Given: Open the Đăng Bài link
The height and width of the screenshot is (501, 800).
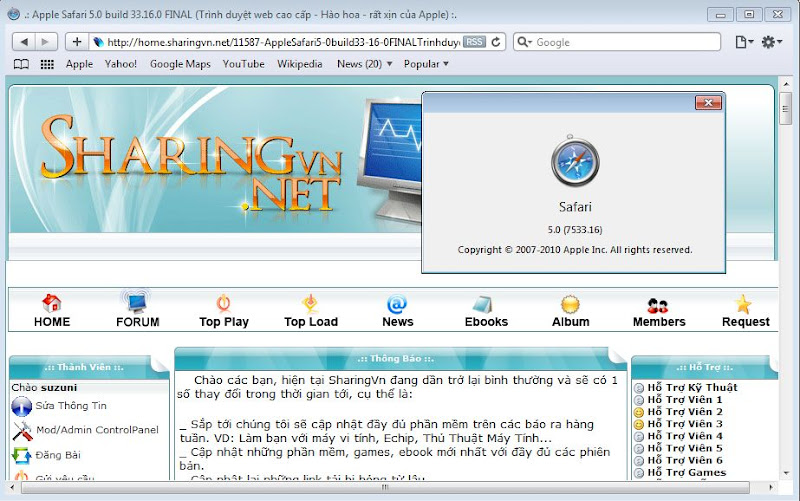Looking at the screenshot, I should click(58, 455).
